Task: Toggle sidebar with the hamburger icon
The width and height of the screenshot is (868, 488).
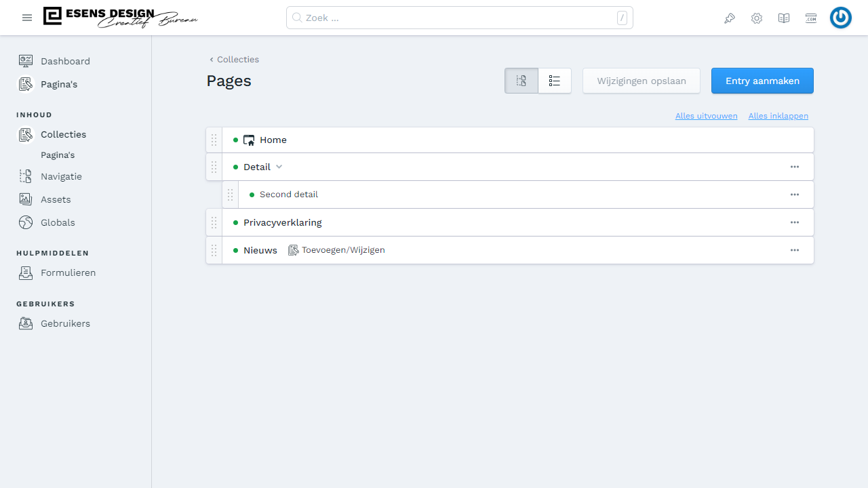Action: (27, 18)
